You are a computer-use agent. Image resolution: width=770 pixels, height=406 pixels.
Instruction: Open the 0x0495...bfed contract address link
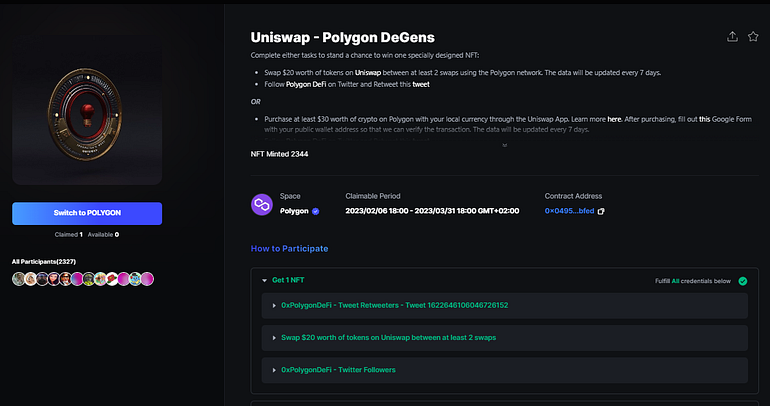click(569, 211)
